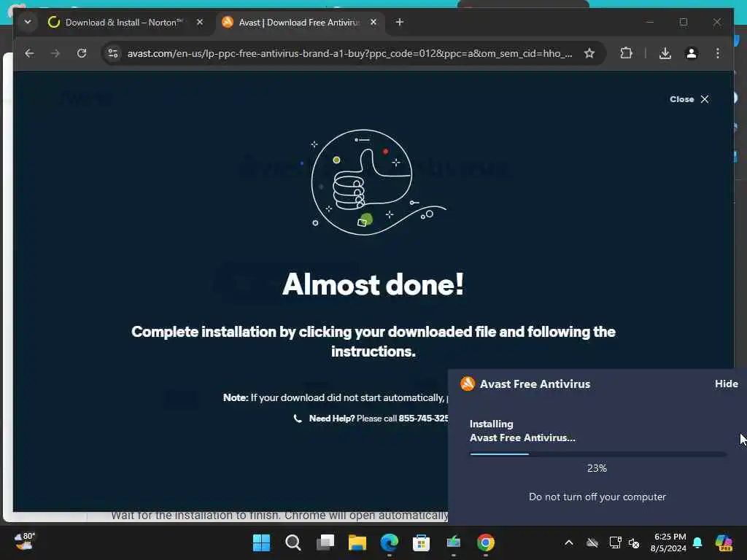Open the notifications bell icon

(697, 542)
